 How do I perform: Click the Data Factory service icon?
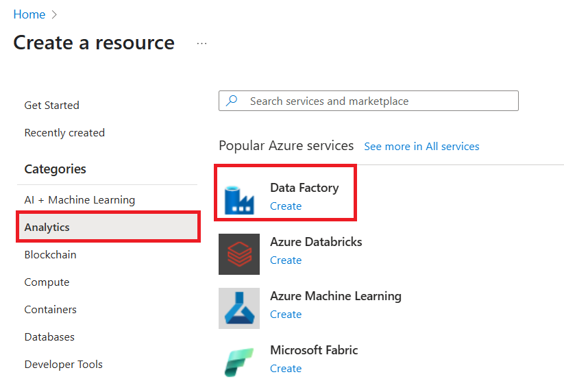(x=239, y=197)
